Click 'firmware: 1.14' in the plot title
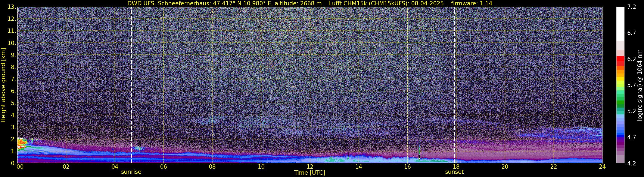Image resolution: width=644 pixels, height=177 pixels. [x=472, y=3]
